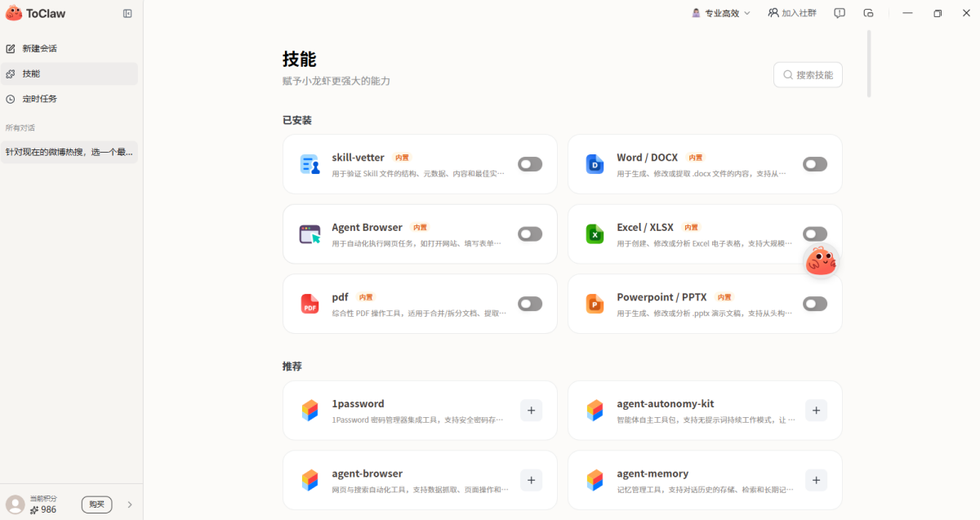Click 加入社群 link in title bar
980x520 pixels.
tap(791, 13)
